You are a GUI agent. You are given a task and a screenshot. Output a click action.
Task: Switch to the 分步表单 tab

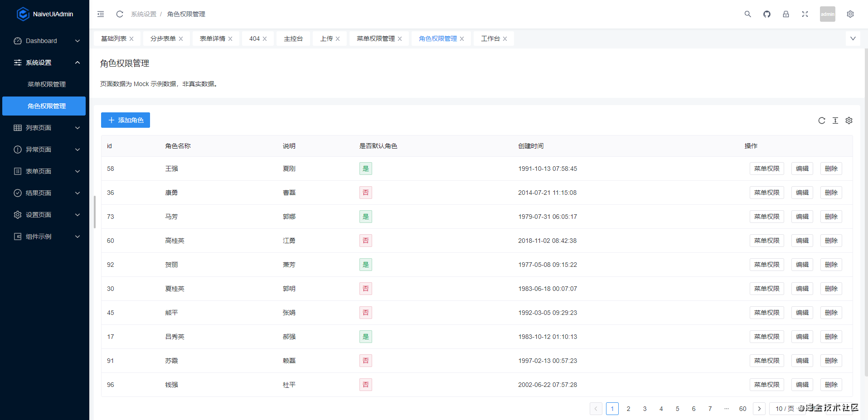pos(163,39)
